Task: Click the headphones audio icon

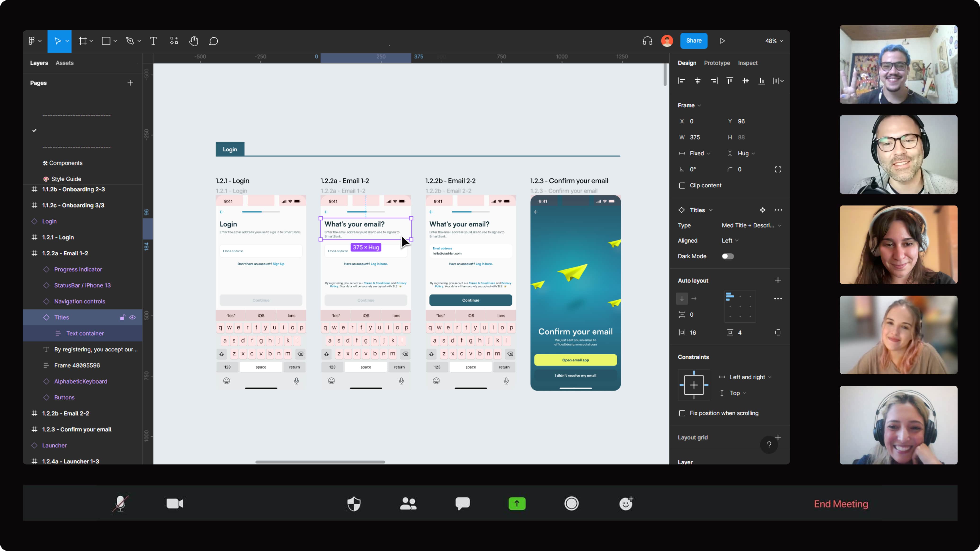Action: tap(647, 41)
